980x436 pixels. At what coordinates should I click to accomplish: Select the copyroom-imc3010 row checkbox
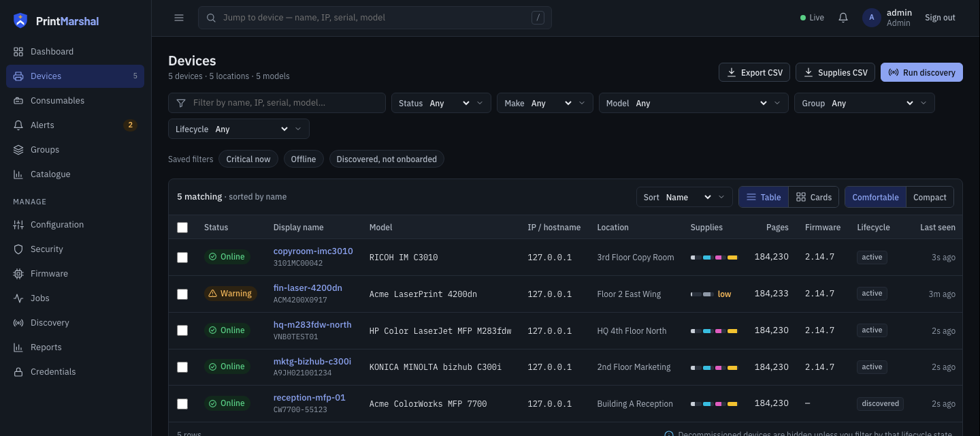click(x=182, y=258)
